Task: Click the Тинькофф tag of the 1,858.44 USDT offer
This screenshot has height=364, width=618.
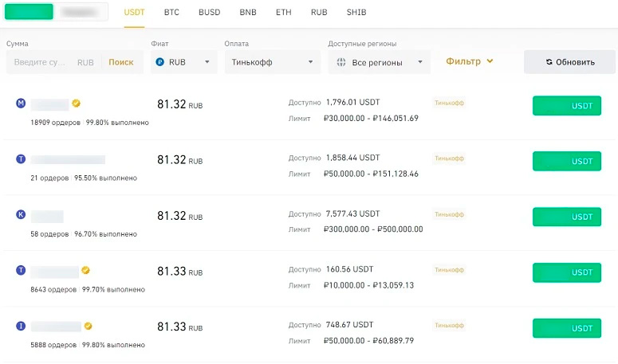Action: (x=449, y=159)
